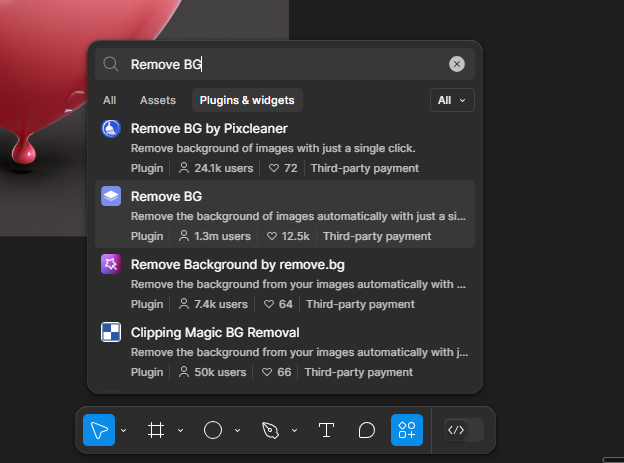Toggle Dev Mode switch
The image size is (624, 463).
[x=464, y=430]
